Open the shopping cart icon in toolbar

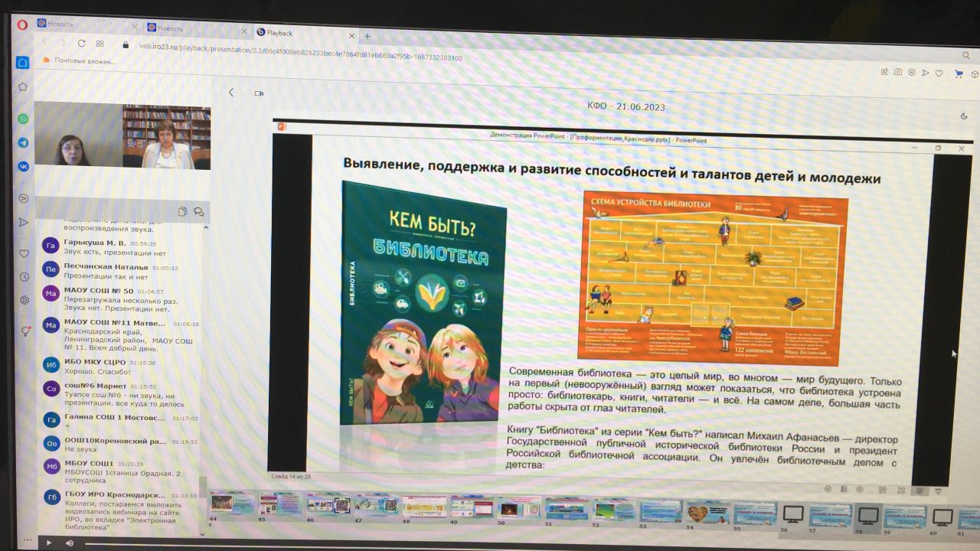coord(958,73)
